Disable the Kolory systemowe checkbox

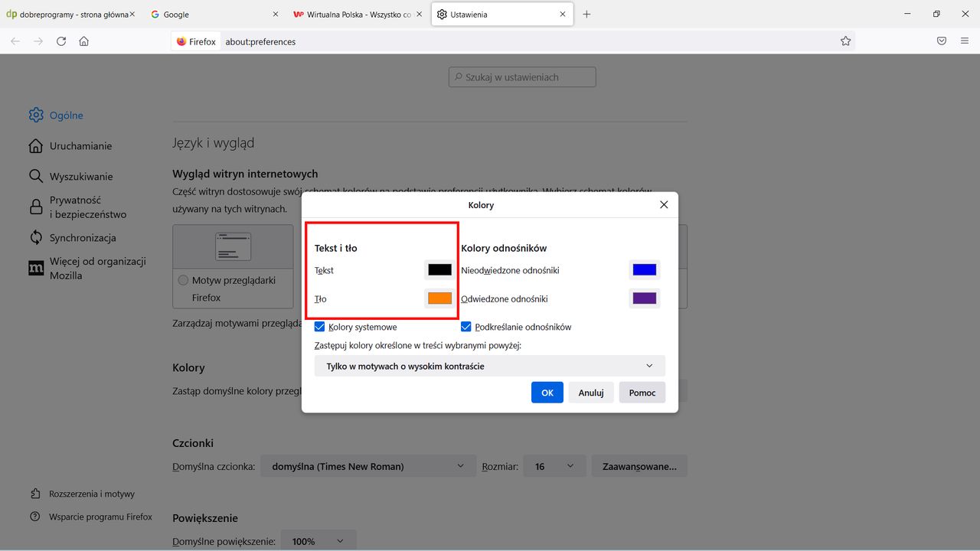coord(318,327)
